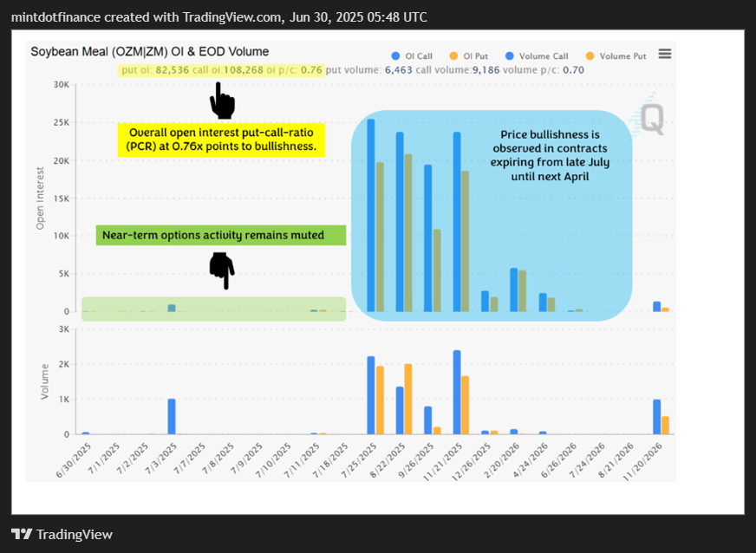The width and height of the screenshot is (756, 553).
Task: Click the TradingView logo in footer
Action: click(62, 534)
